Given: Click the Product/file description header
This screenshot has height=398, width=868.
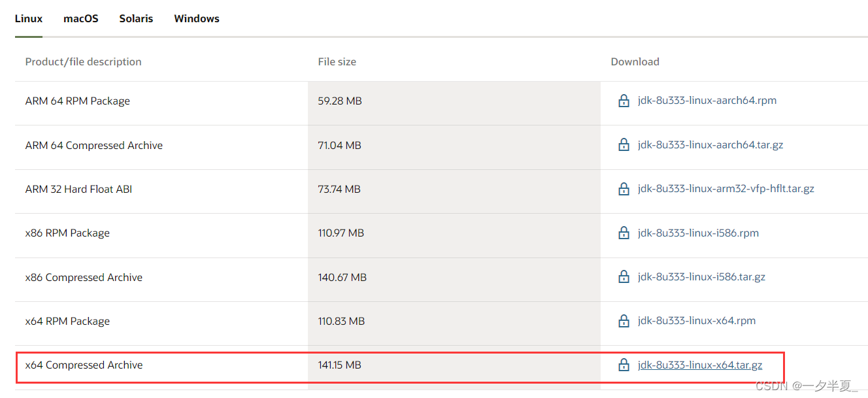Looking at the screenshot, I should click(84, 61).
